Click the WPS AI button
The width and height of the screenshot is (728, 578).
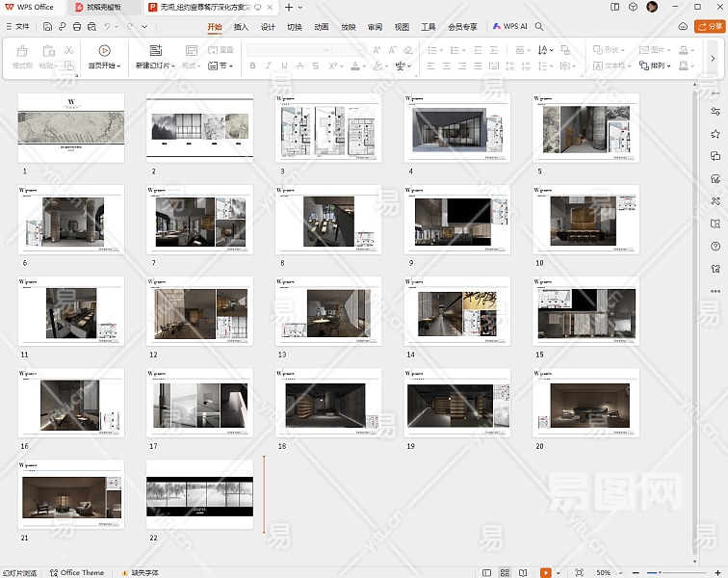509,27
